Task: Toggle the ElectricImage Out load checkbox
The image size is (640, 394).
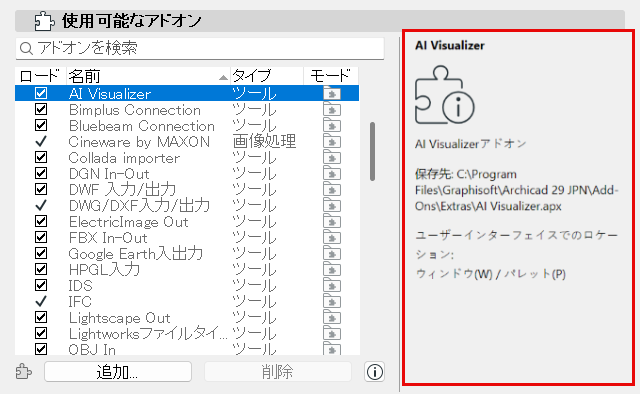Action: pyautogui.click(x=41, y=221)
